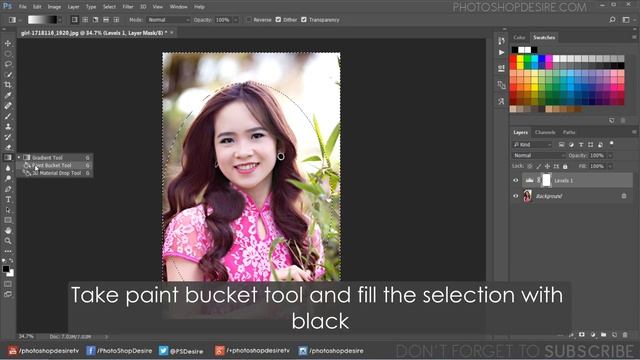Viewport: 640px width, 360px height.
Task: Select the History Brush tool
Action: coord(8,137)
